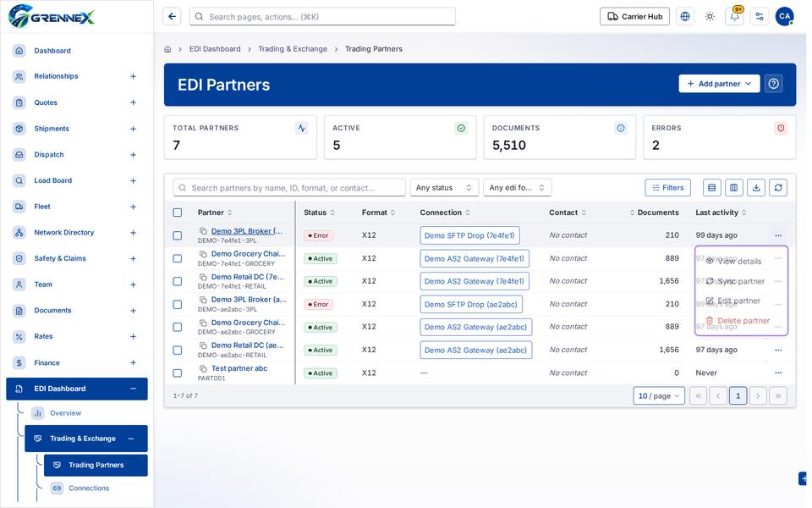
Task: Select the DEMO-7e4fe1-GROCERY row checkbox
Action: pyautogui.click(x=178, y=258)
